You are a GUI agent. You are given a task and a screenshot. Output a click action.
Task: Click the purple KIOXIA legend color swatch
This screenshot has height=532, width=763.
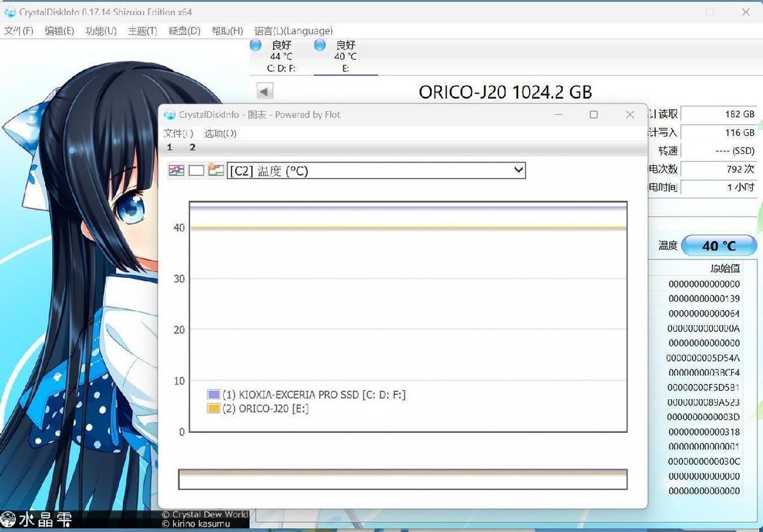tap(214, 395)
